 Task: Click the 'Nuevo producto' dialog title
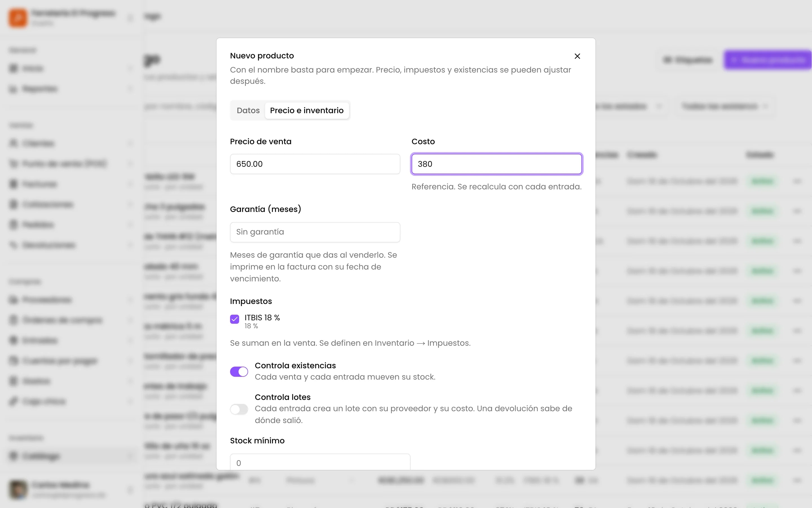point(262,56)
